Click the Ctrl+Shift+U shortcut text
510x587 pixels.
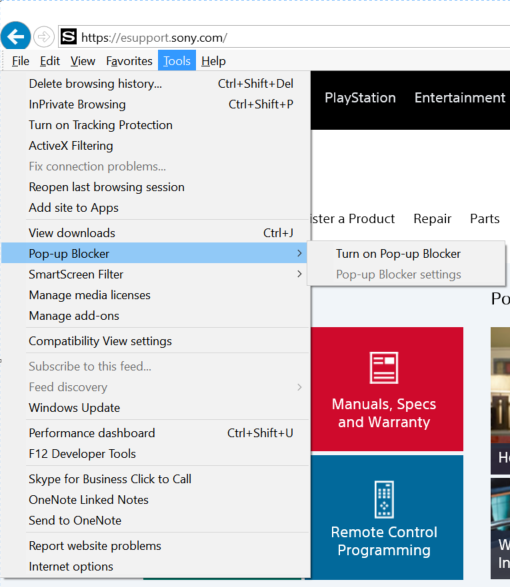(x=260, y=433)
